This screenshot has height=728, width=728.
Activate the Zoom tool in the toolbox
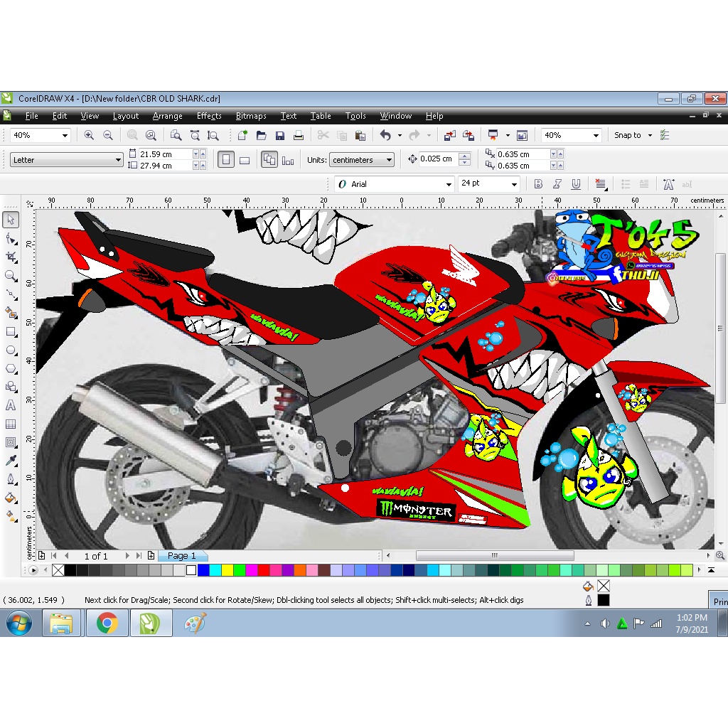point(11,276)
